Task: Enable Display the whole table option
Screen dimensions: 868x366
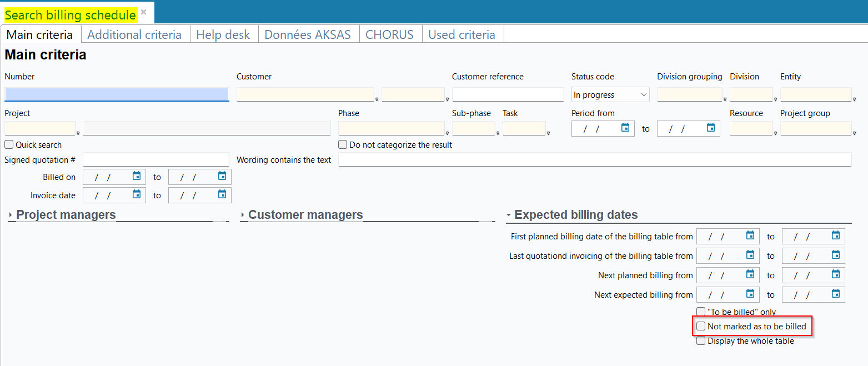Action: click(701, 341)
